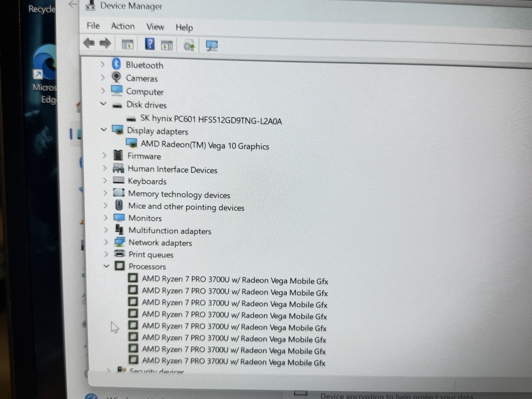
Task: Select the Cameras tree label
Action: (x=142, y=78)
